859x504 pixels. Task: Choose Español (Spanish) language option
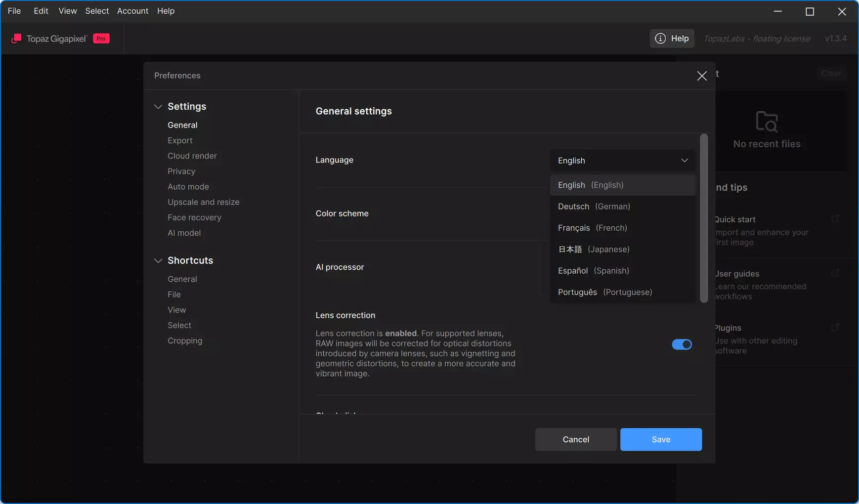click(623, 271)
